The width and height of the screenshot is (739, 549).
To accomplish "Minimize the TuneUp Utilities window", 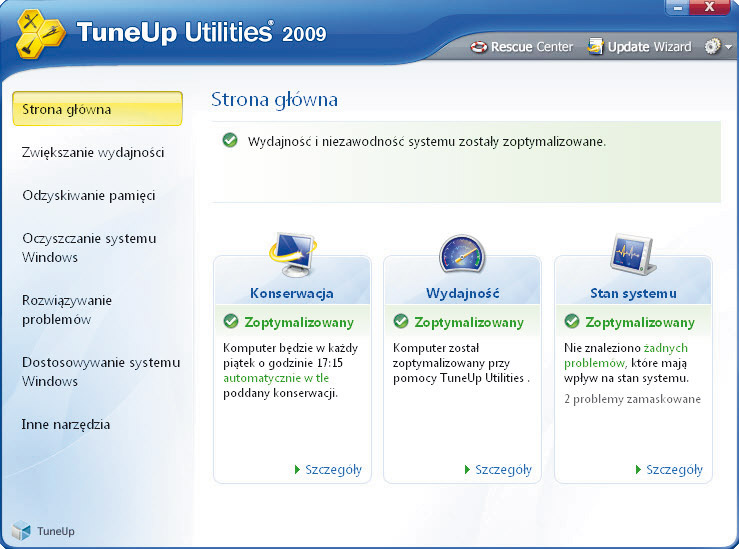I will 677,8.
